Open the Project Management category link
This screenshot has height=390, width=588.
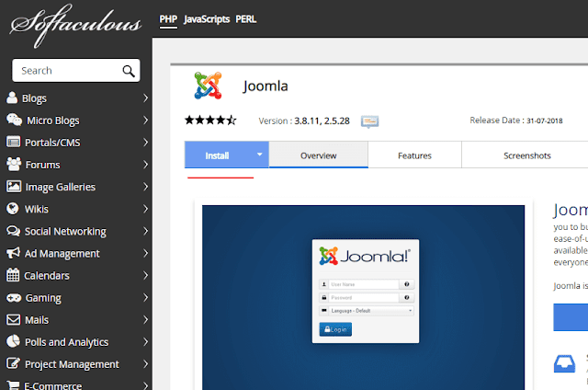(x=72, y=364)
